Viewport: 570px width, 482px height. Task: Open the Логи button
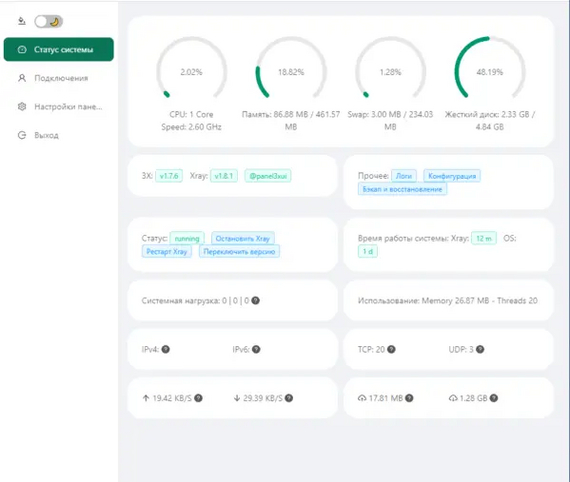(x=404, y=176)
